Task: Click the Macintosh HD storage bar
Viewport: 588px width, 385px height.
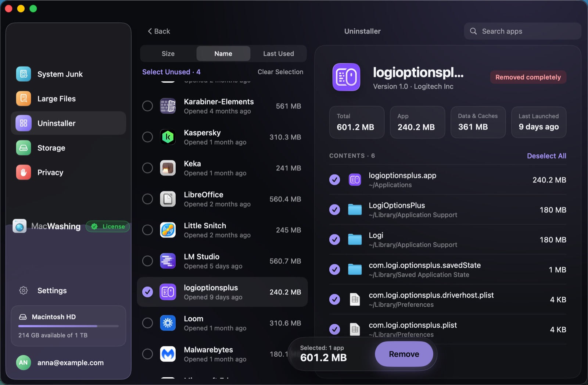Action: (68, 326)
